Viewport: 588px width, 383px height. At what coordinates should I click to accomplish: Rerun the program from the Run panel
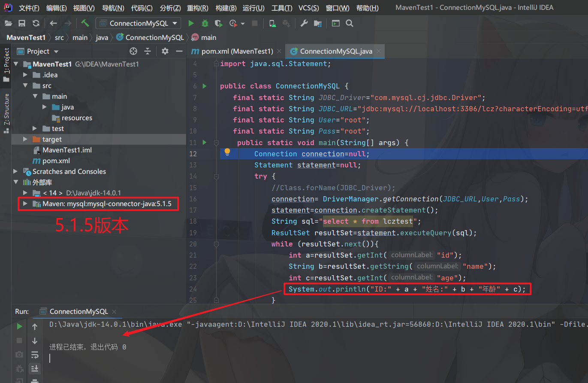pyautogui.click(x=19, y=326)
